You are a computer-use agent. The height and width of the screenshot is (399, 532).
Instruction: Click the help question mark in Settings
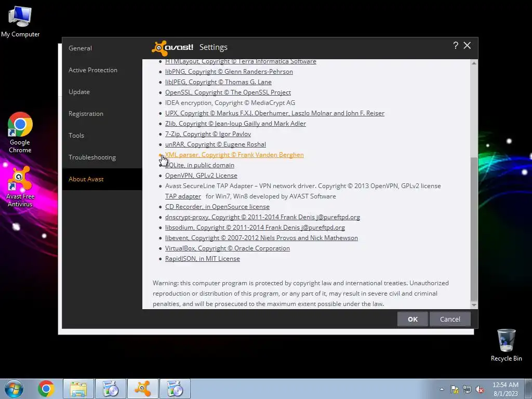pyautogui.click(x=455, y=46)
